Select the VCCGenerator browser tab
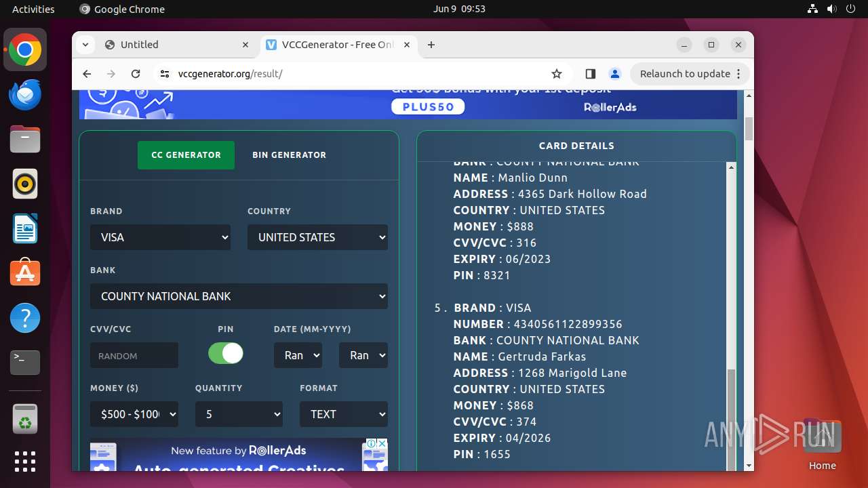This screenshot has height=488, width=868. click(x=338, y=45)
